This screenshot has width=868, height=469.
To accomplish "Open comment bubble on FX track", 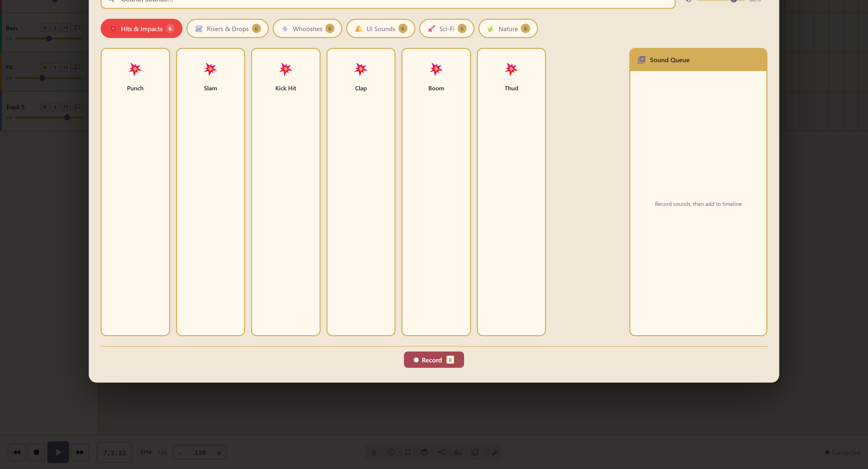I will 77,67.
